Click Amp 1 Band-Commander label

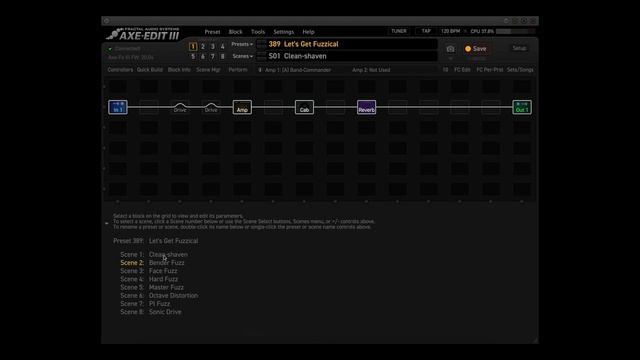click(x=298, y=70)
